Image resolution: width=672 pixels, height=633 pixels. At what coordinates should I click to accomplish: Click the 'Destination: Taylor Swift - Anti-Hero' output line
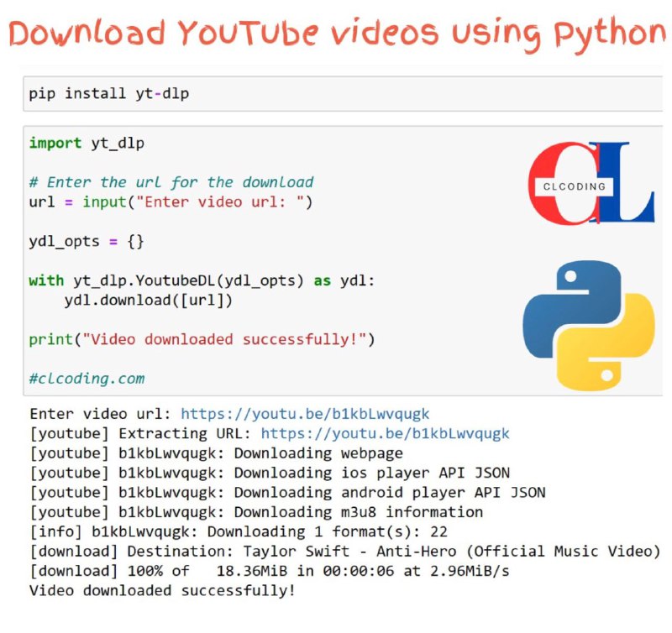[x=345, y=552]
